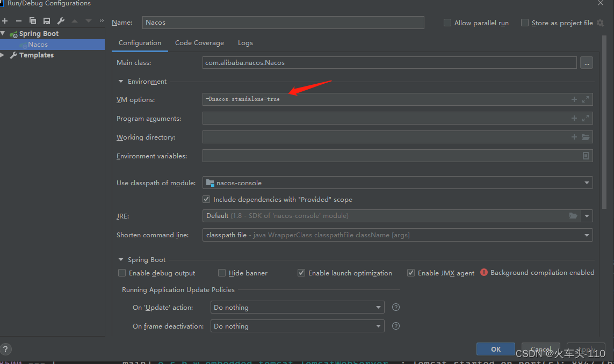Expand the Templates tree node
This screenshot has height=364, width=614.
[x=2, y=55]
